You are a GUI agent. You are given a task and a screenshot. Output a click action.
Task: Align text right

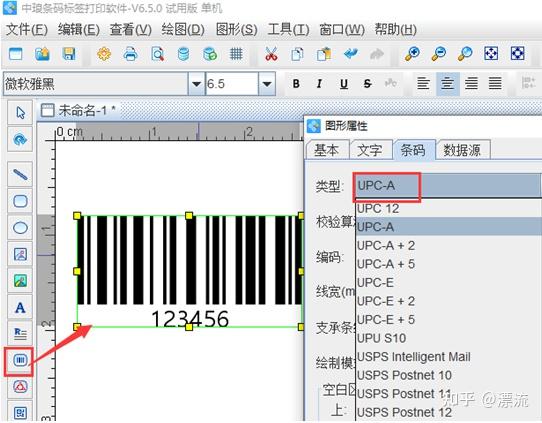click(x=471, y=84)
